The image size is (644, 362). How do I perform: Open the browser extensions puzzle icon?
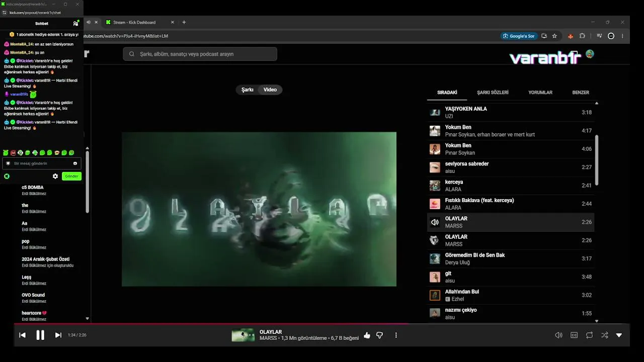[582, 36]
